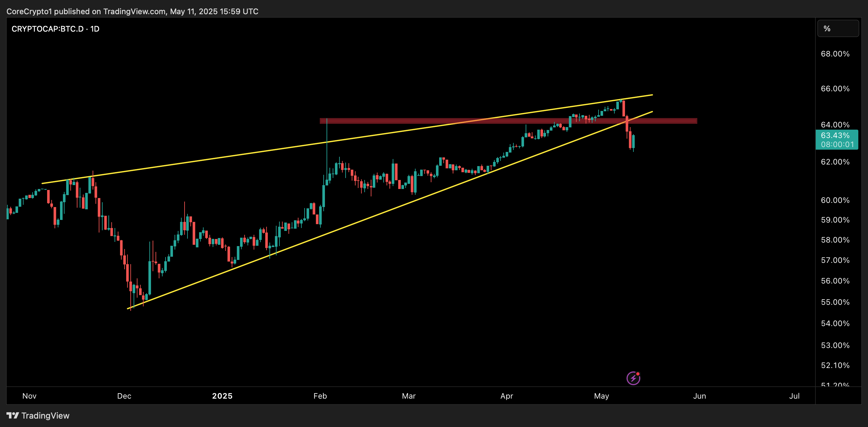Click the 60.00% price axis label
This screenshot has width=868, height=427.
click(835, 200)
